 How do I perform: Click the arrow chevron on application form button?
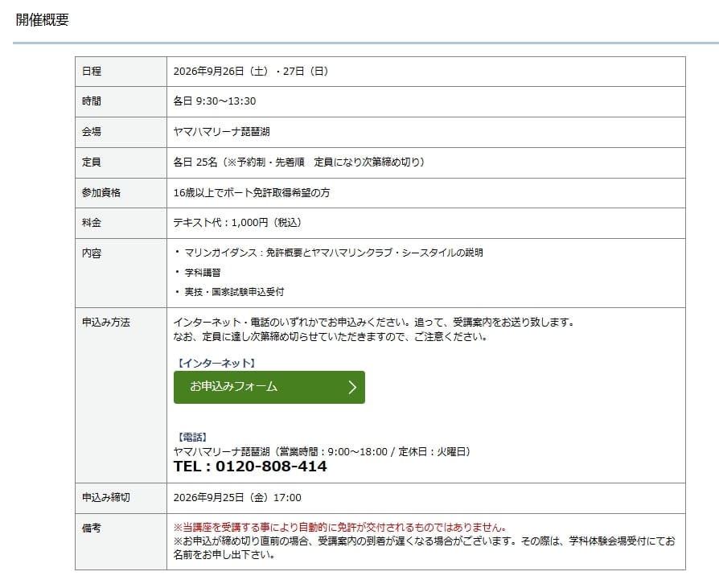click(352, 387)
